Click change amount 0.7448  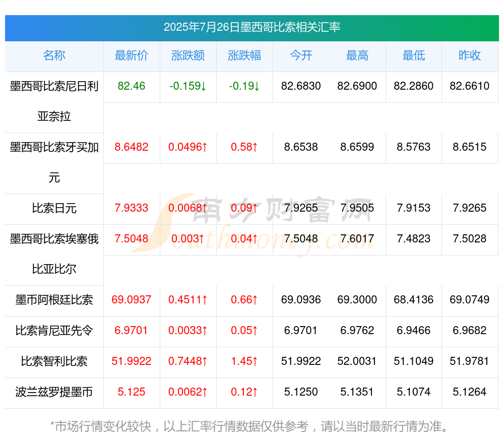[188, 361]
